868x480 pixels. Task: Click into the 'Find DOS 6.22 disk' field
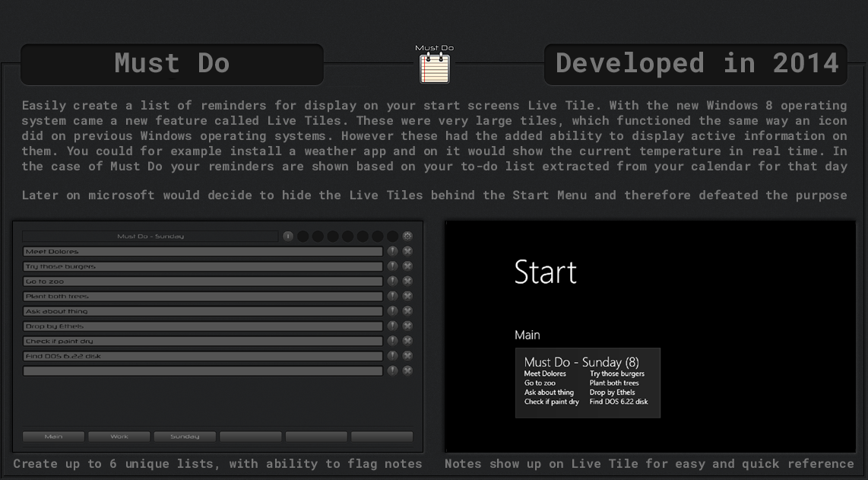click(203, 357)
